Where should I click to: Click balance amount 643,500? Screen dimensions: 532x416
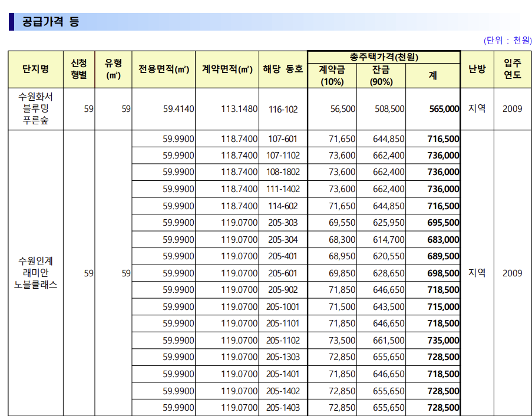(x=388, y=307)
